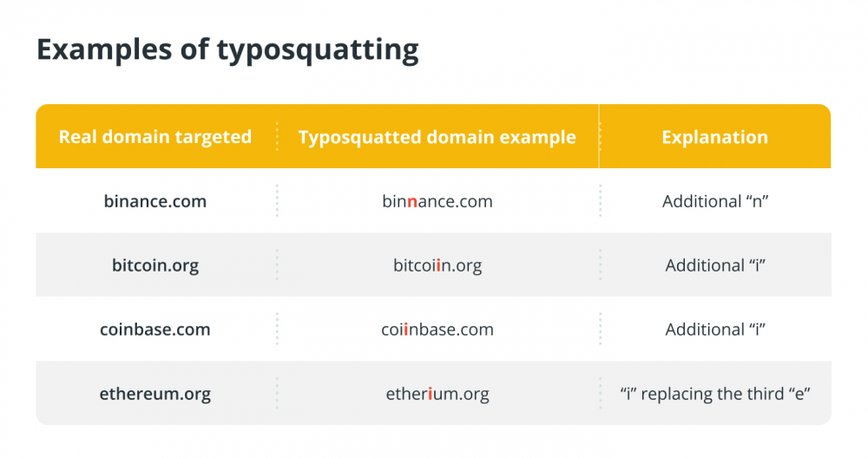The height and width of the screenshot is (458, 868).
Task: Select the bitcoiin.org typosquatted entry
Action: tap(437, 265)
